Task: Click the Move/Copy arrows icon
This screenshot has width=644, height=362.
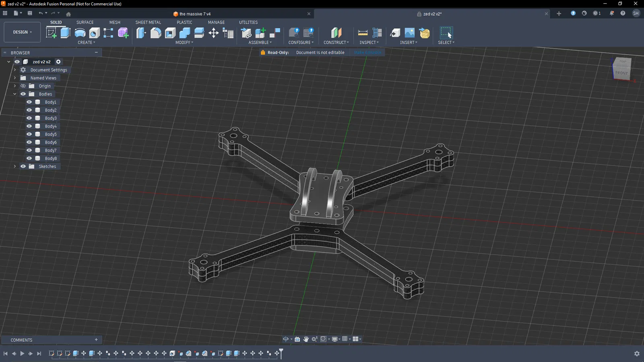Action: pyautogui.click(x=213, y=33)
